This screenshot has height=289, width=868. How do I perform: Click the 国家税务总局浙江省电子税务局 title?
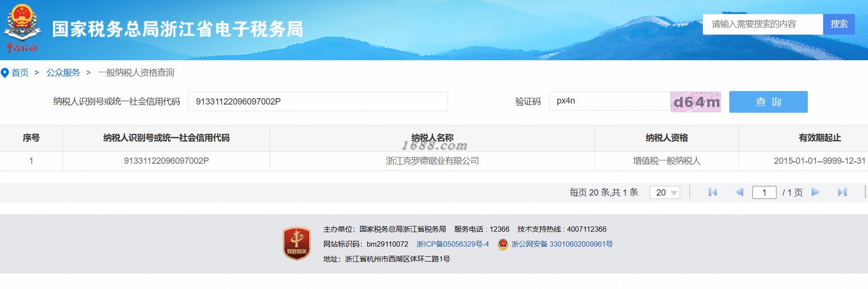pos(178,29)
